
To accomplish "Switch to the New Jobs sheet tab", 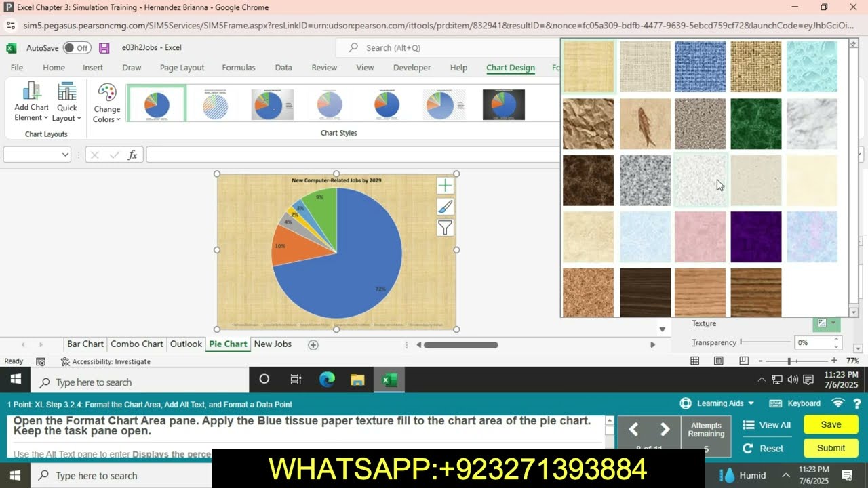I will click(x=273, y=344).
